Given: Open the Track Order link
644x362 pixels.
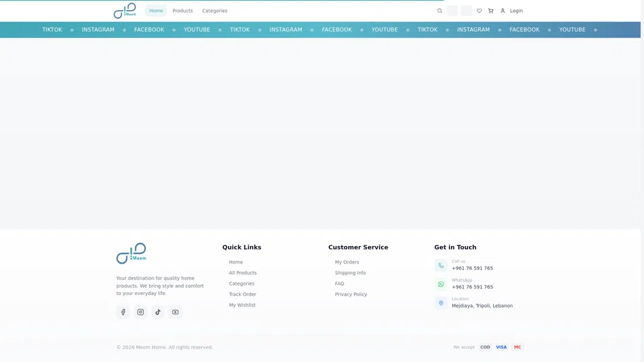Looking at the screenshot, I should coord(242,294).
